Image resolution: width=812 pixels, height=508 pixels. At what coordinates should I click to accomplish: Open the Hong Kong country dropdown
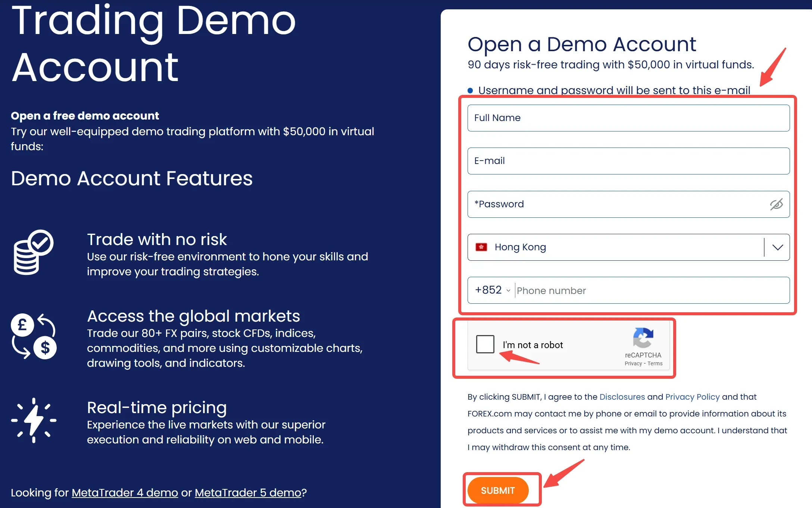[628, 247]
